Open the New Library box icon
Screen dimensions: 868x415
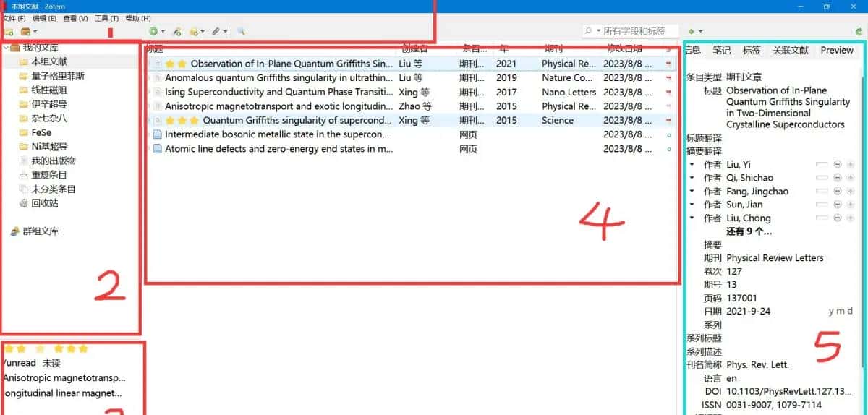25,32
